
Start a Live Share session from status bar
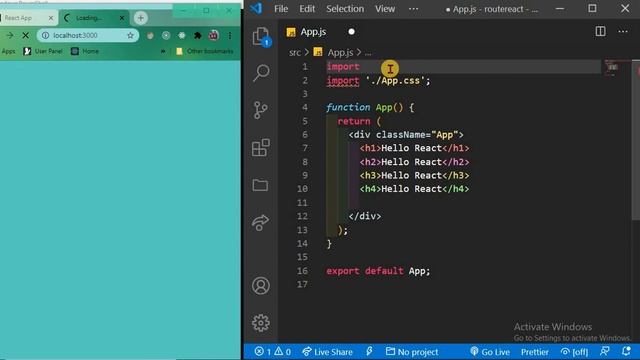(x=327, y=351)
